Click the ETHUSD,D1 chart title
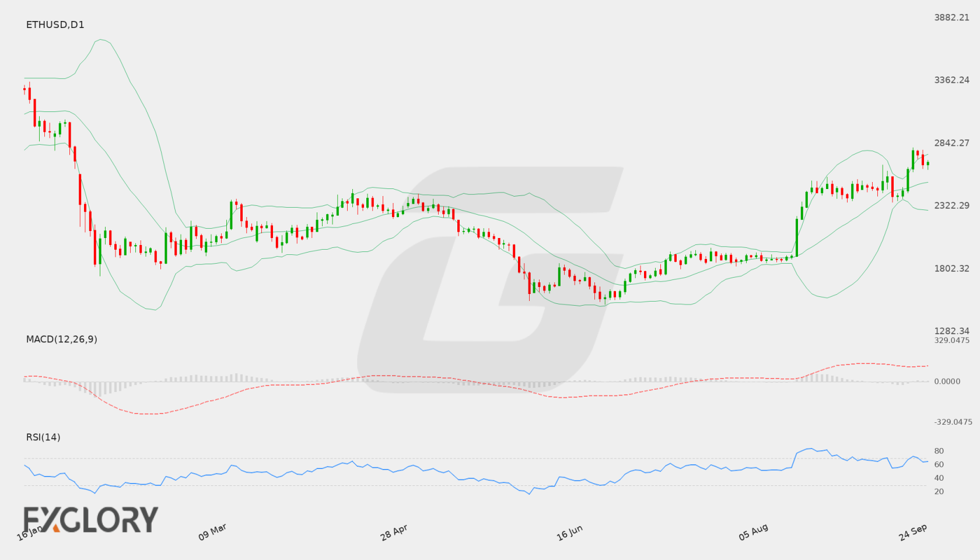 pos(55,24)
